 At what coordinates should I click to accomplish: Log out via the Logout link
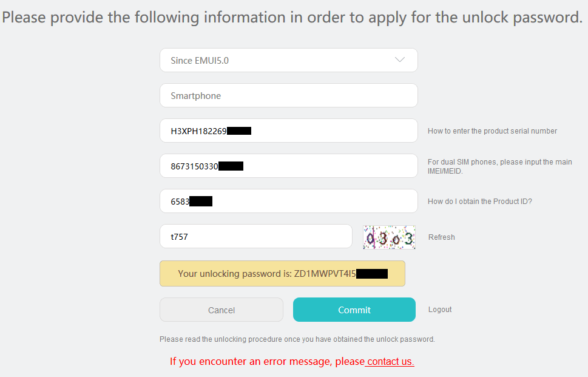[440, 310]
